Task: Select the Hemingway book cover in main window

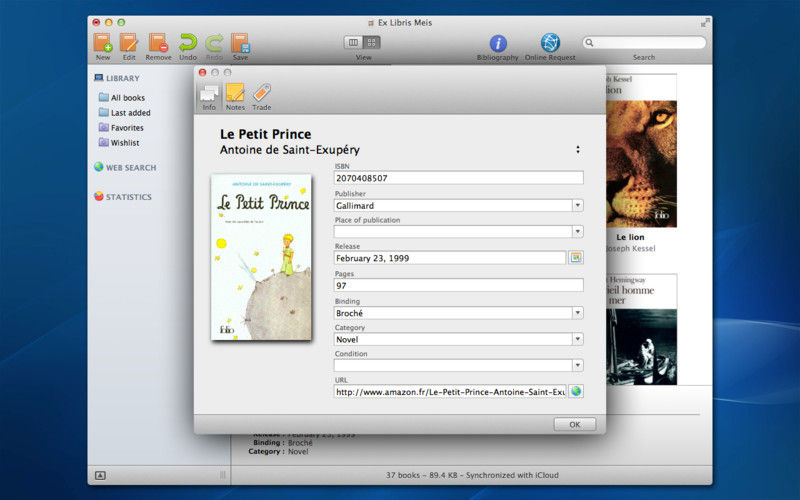Action: tap(641, 329)
